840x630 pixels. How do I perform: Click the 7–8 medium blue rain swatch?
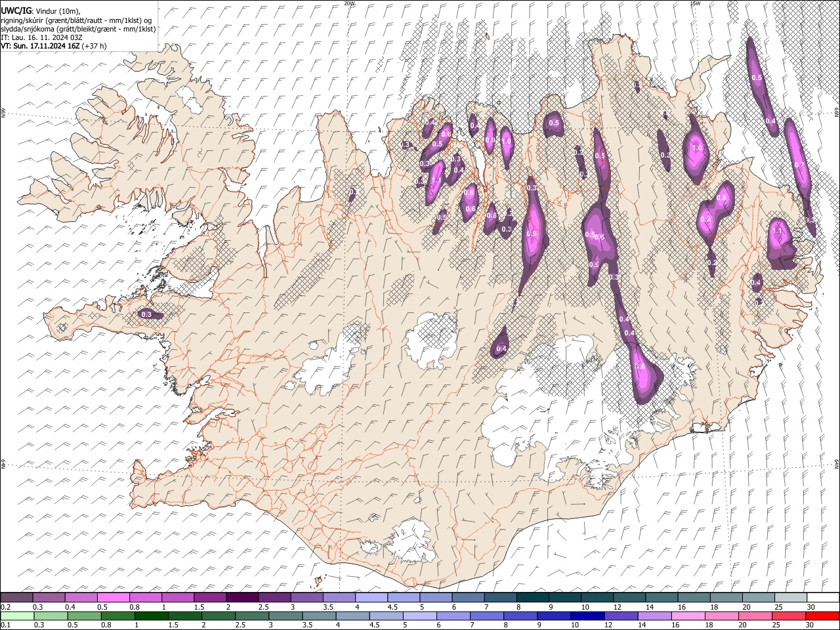tap(487, 616)
